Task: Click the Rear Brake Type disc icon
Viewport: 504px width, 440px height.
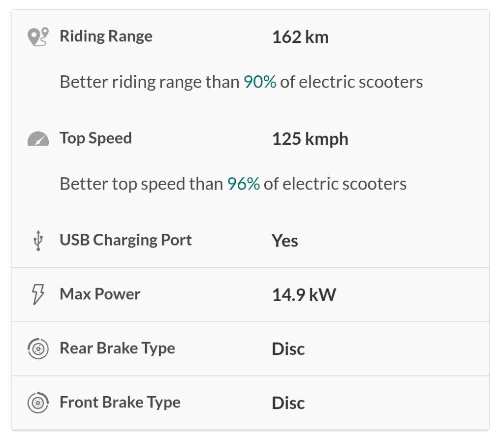Action: pyautogui.click(x=38, y=349)
